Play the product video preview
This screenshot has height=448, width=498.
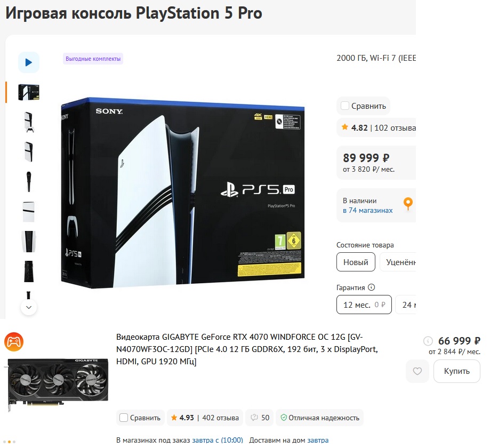coord(29,62)
